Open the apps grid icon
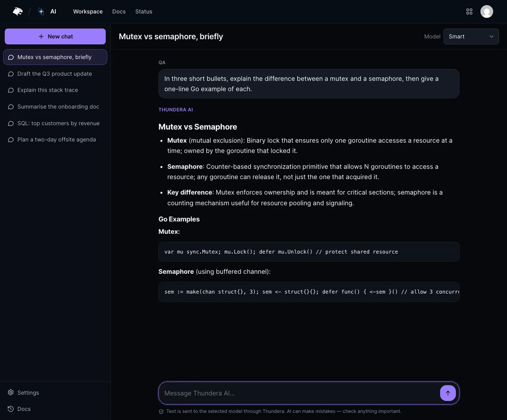This screenshot has width=507, height=420. [x=469, y=11]
